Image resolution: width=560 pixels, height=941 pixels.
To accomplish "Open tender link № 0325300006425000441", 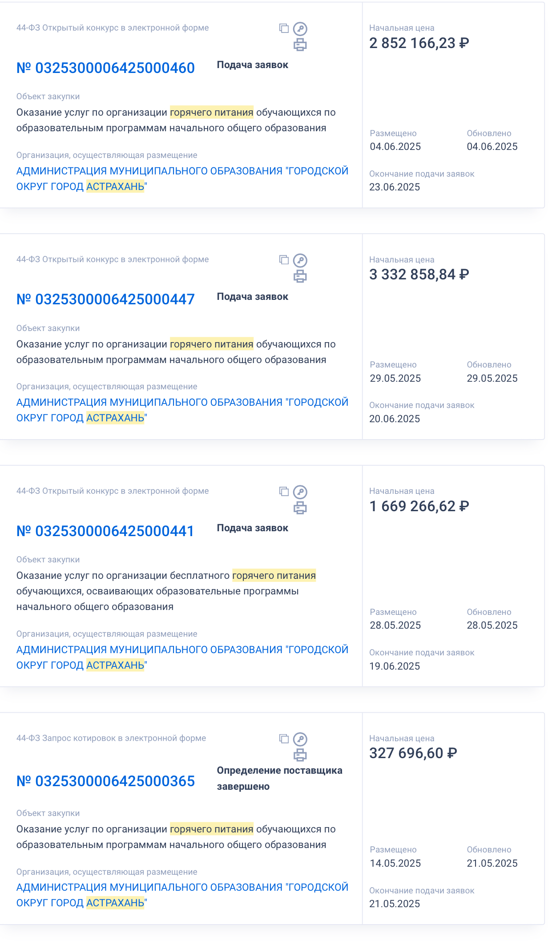I will click(105, 531).
